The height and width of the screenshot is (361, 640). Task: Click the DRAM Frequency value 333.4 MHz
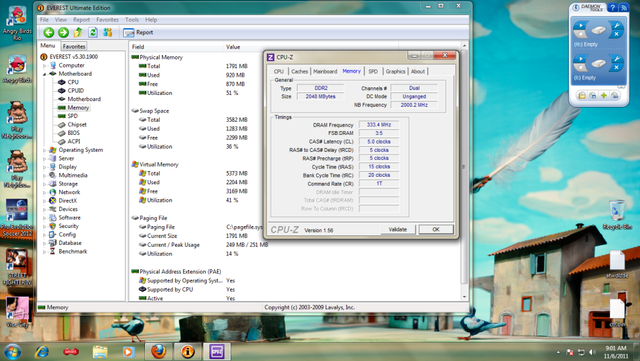click(379, 125)
